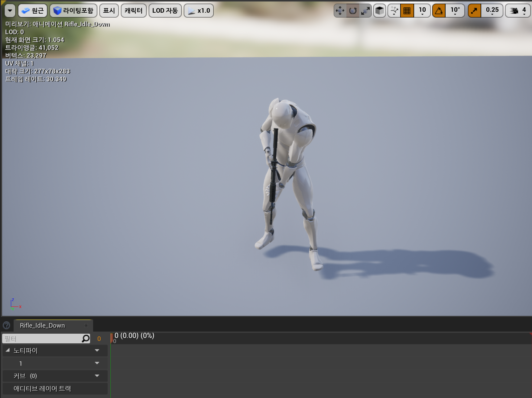Open rotation snap 10° dropdown

tap(455, 11)
